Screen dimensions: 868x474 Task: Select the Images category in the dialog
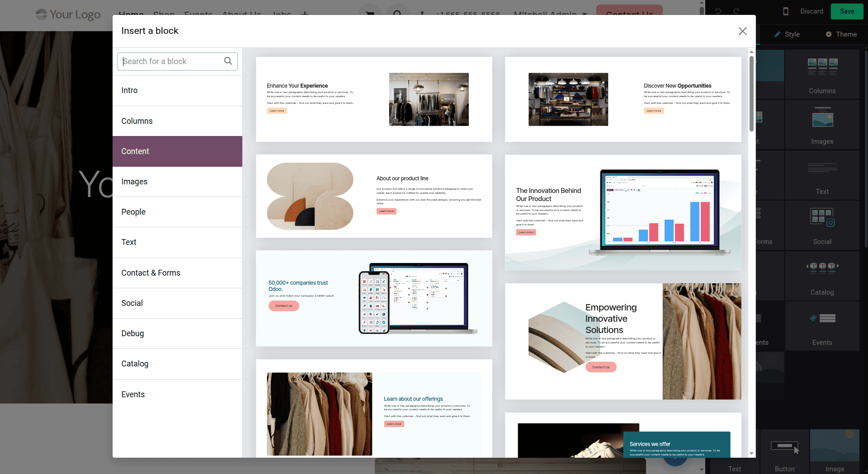177,182
